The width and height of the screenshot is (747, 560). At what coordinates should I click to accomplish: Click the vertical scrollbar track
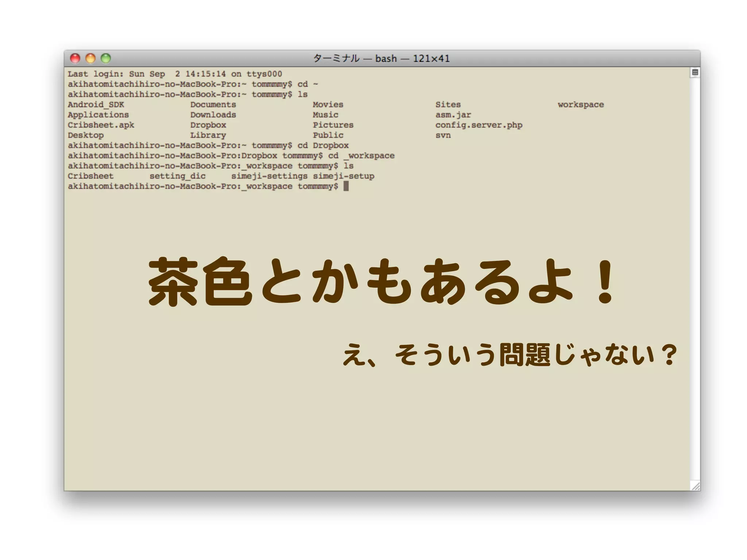pos(695,277)
